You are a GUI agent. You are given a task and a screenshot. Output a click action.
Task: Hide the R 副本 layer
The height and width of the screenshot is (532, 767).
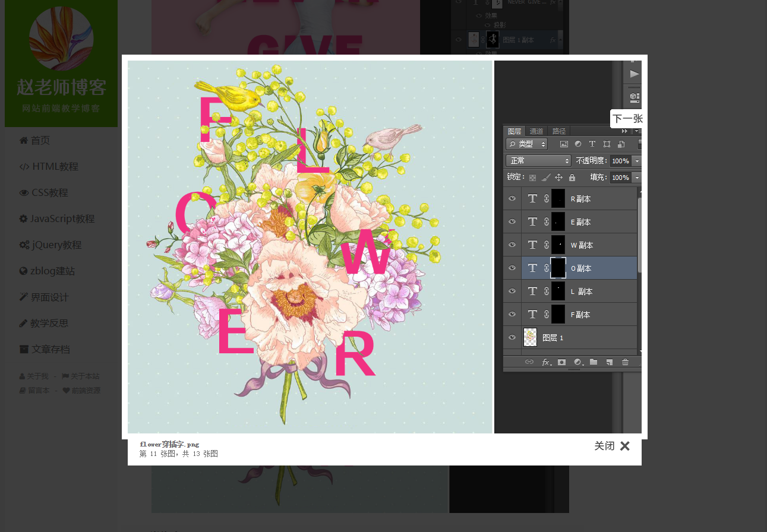pos(512,199)
